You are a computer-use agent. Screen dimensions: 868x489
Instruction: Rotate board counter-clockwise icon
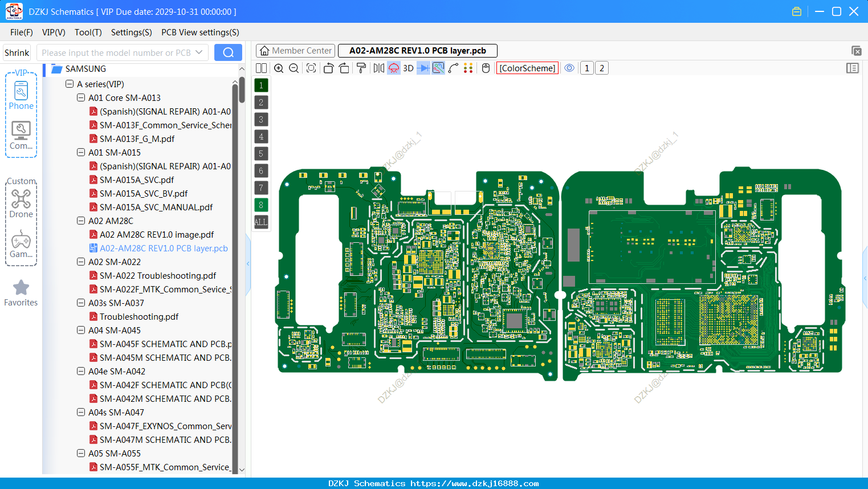click(x=328, y=68)
